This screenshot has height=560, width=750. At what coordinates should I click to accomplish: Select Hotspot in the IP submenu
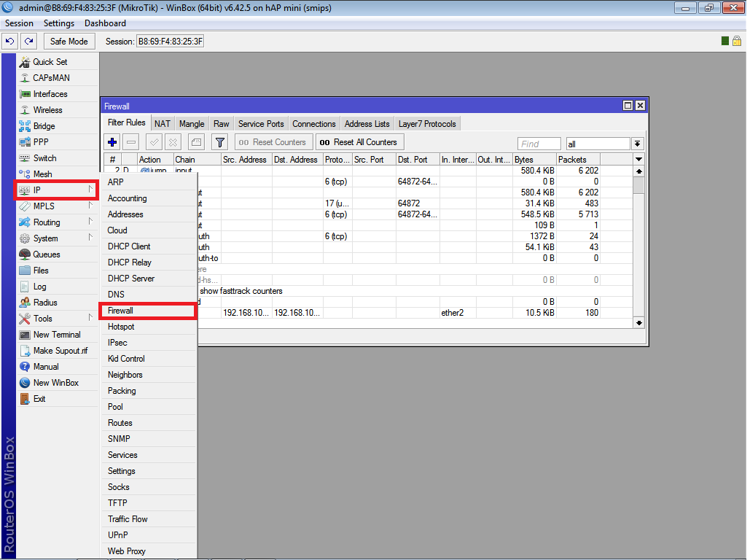tap(149, 327)
